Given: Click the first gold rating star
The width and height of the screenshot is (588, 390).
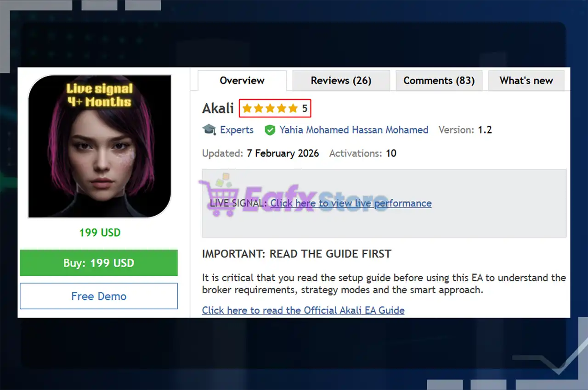Looking at the screenshot, I should pos(247,109).
